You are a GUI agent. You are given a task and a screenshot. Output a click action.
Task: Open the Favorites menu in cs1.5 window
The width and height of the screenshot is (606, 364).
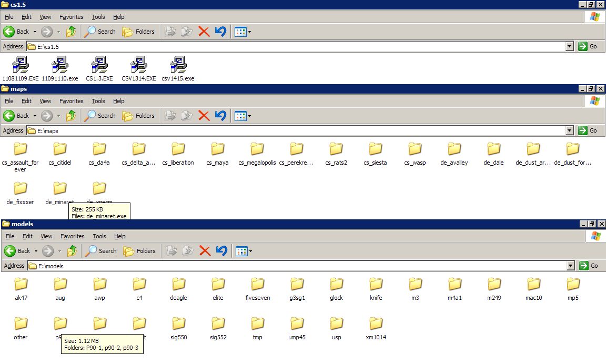click(71, 17)
